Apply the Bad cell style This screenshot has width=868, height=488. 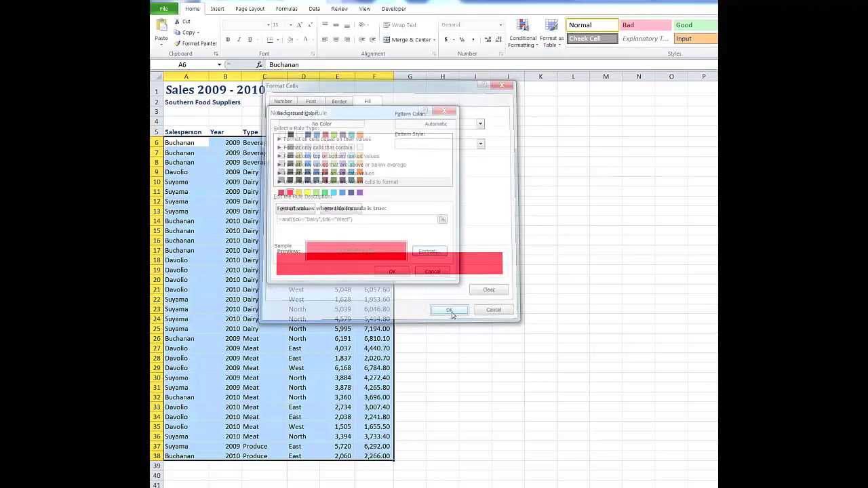coord(646,25)
